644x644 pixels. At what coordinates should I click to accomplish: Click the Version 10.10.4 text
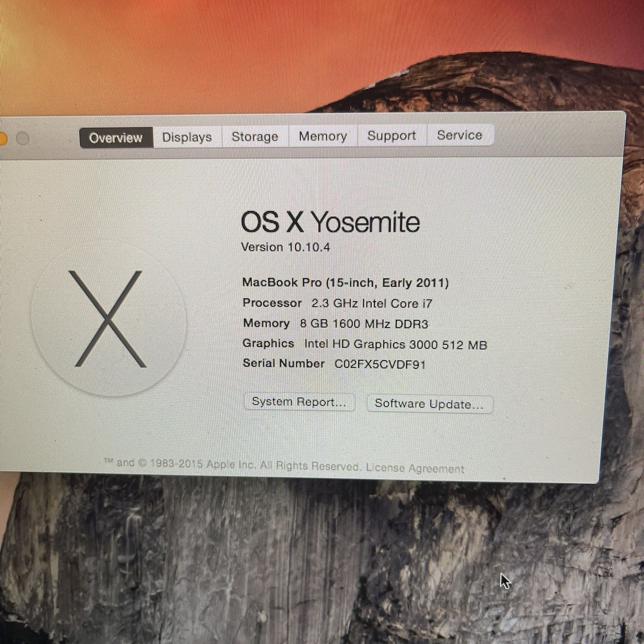[x=285, y=247]
